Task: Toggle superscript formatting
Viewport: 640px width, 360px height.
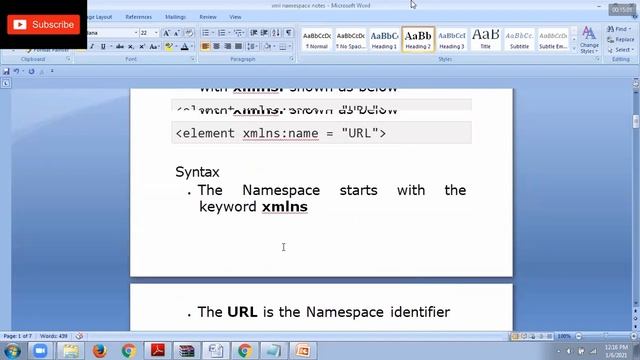Action: tap(142, 47)
